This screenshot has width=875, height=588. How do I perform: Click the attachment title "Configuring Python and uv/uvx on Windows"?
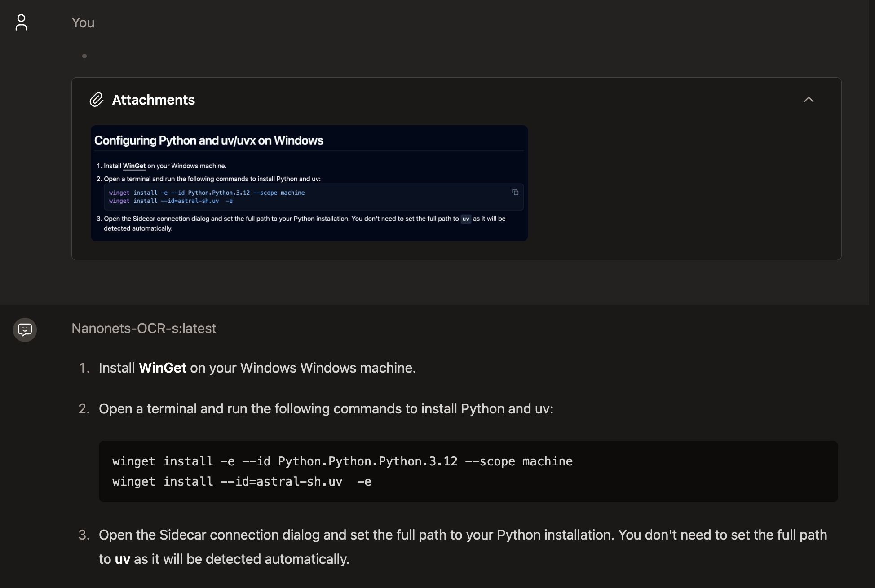[x=209, y=140]
